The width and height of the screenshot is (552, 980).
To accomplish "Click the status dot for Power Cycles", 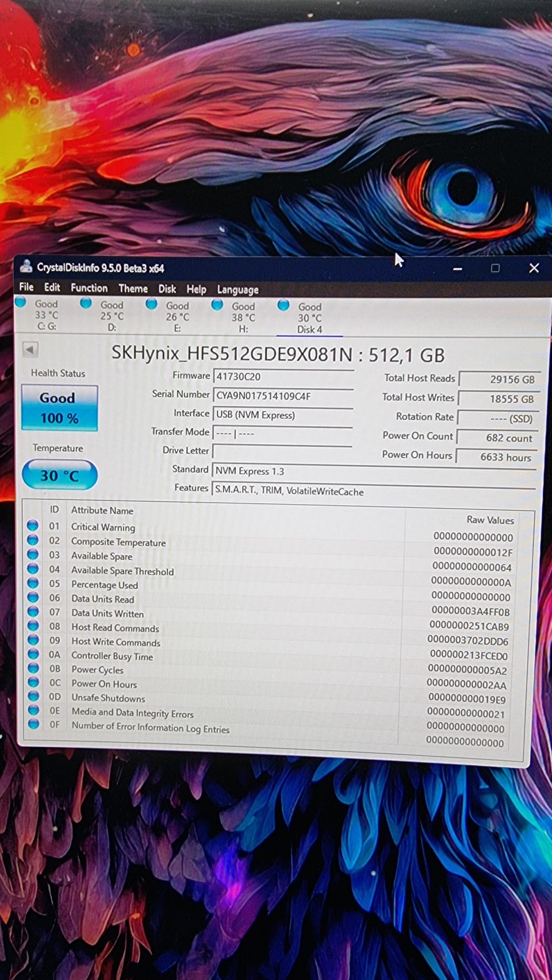I will pyautogui.click(x=33, y=668).
